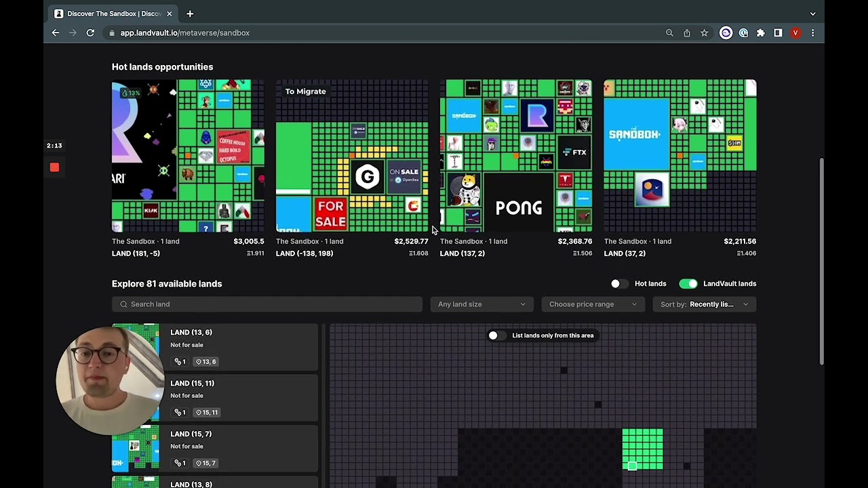Viewport: 868px width, 488px height.
Task: Open LAND (181, -5) card thumbnail
Action: (x=188, y=156)
